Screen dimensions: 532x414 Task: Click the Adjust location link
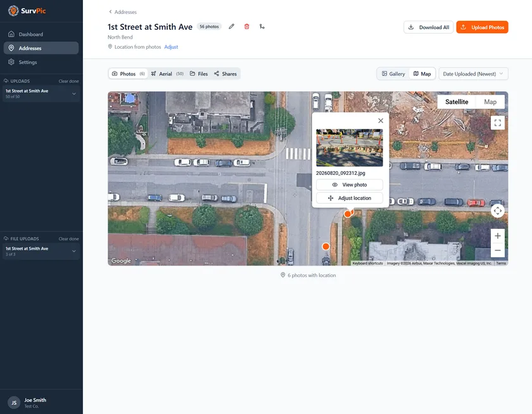pos(171,47)
